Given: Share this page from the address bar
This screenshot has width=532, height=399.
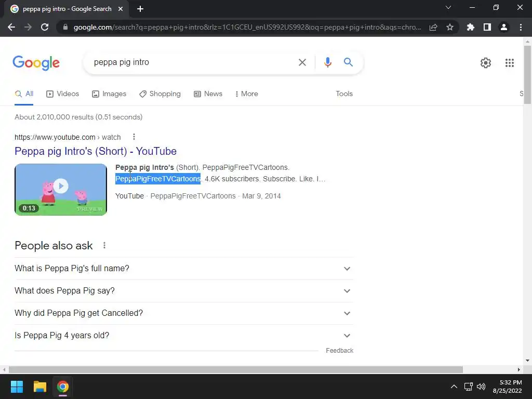Looking at the screenshot, I should [433, 27].
